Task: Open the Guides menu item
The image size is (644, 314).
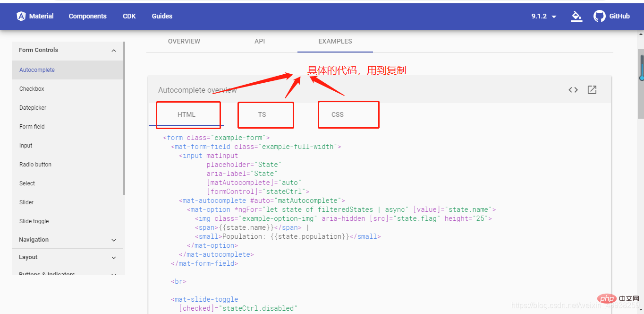Action: (x=162, y=16)
